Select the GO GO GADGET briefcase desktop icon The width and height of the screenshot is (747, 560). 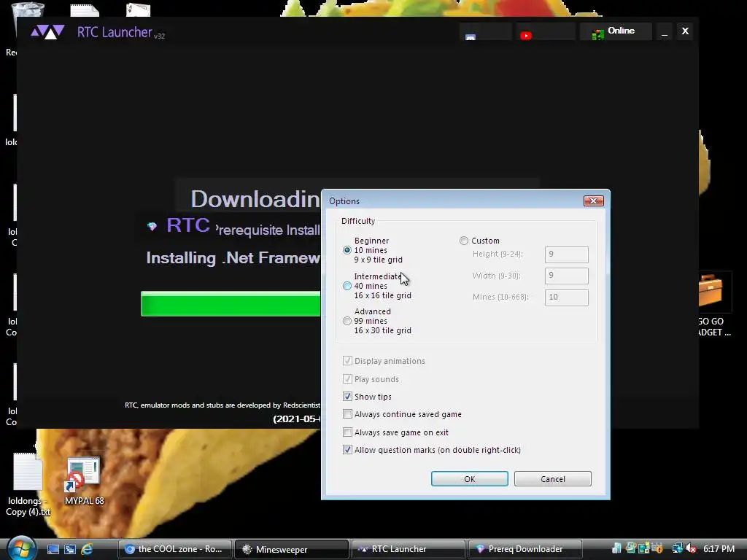click(715, 305)
